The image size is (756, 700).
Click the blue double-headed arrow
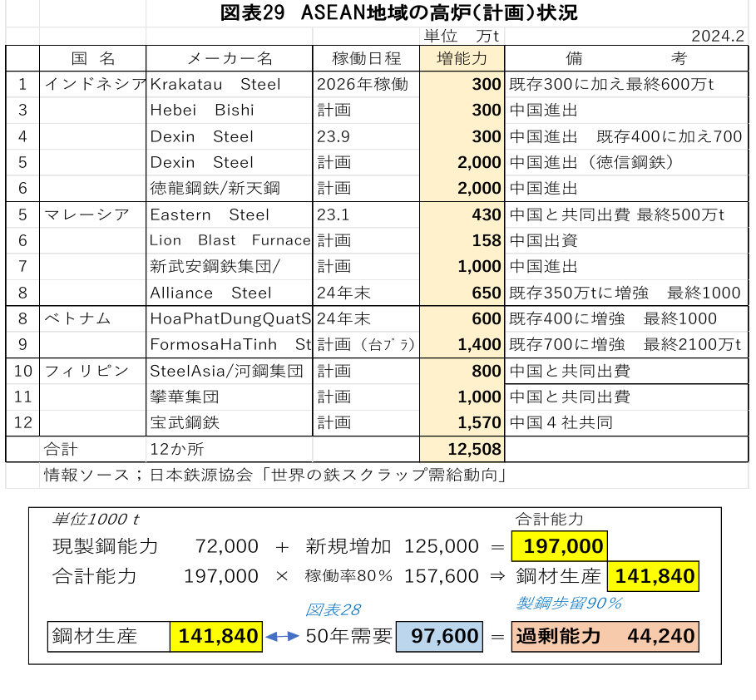tap(281, 637)
